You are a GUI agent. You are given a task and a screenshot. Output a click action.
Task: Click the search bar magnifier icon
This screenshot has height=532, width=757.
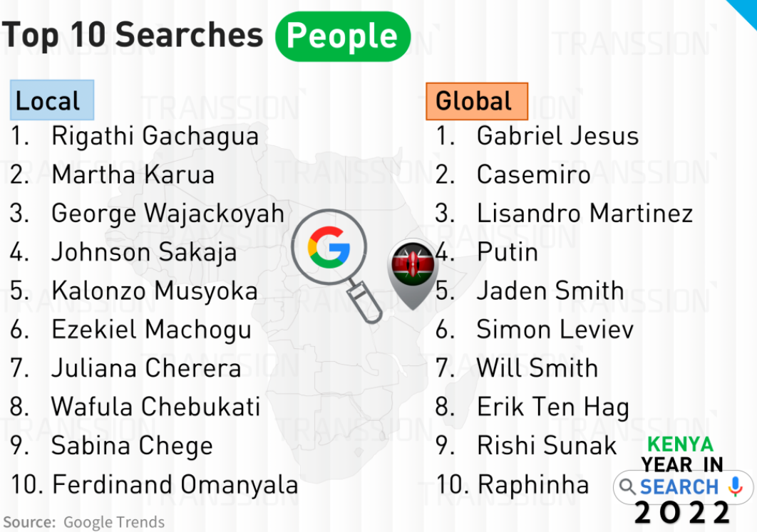(x=627, y=487)
